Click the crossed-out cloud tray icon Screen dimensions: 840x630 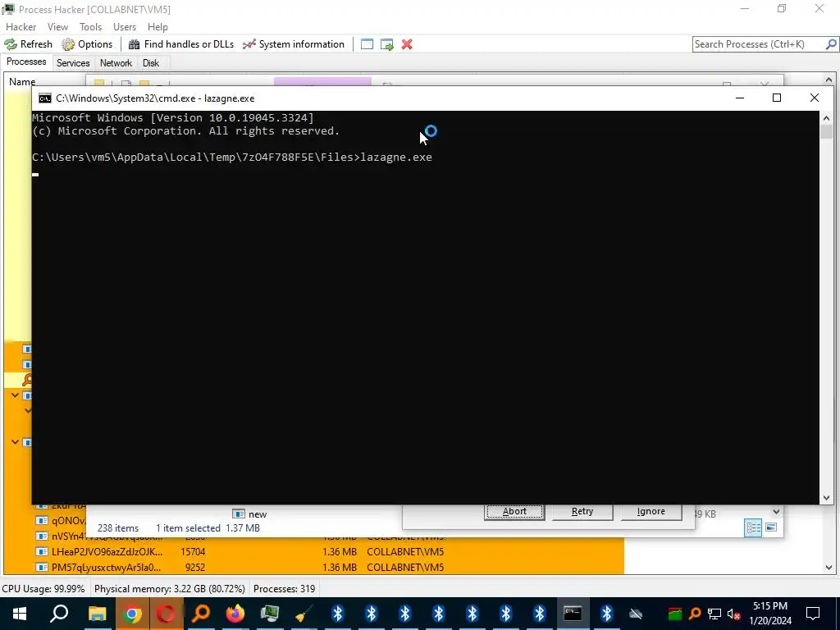coord(636,614)
